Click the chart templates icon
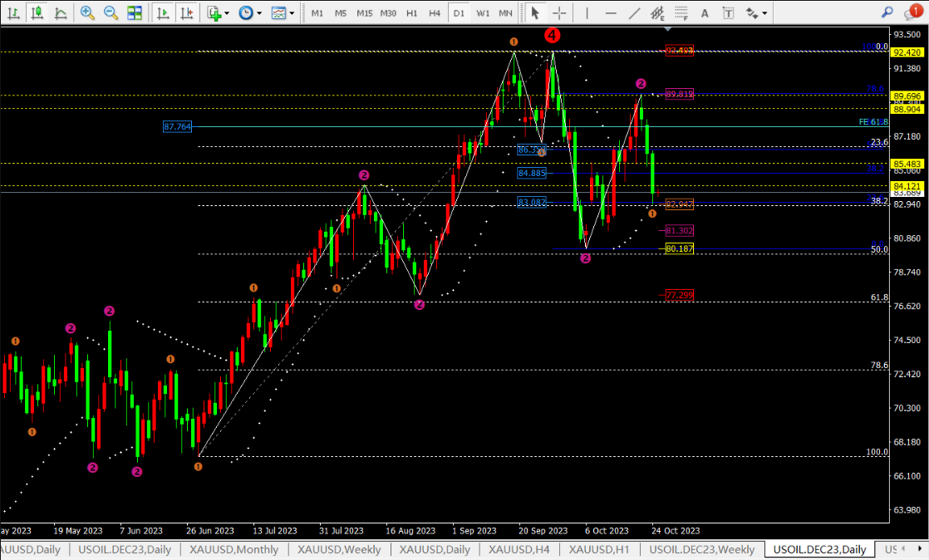 click(278, 12)
